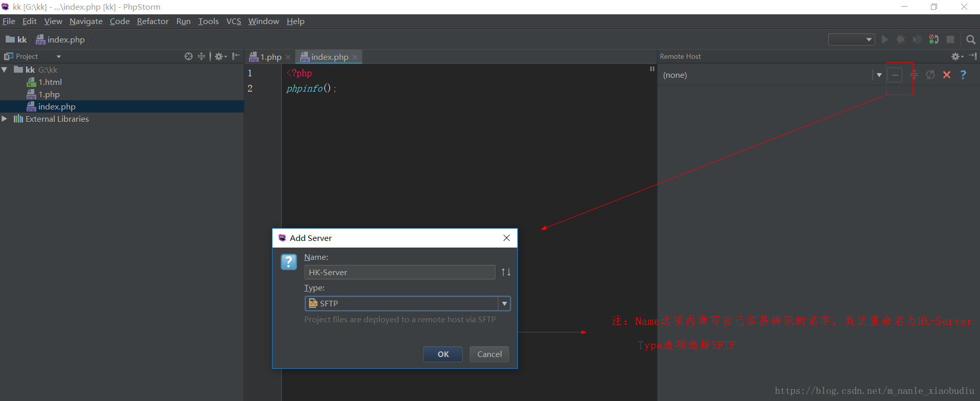Open the Window menu
Image resolution: width=980 pixels, height=401 pixels.
tap(264, 21)
